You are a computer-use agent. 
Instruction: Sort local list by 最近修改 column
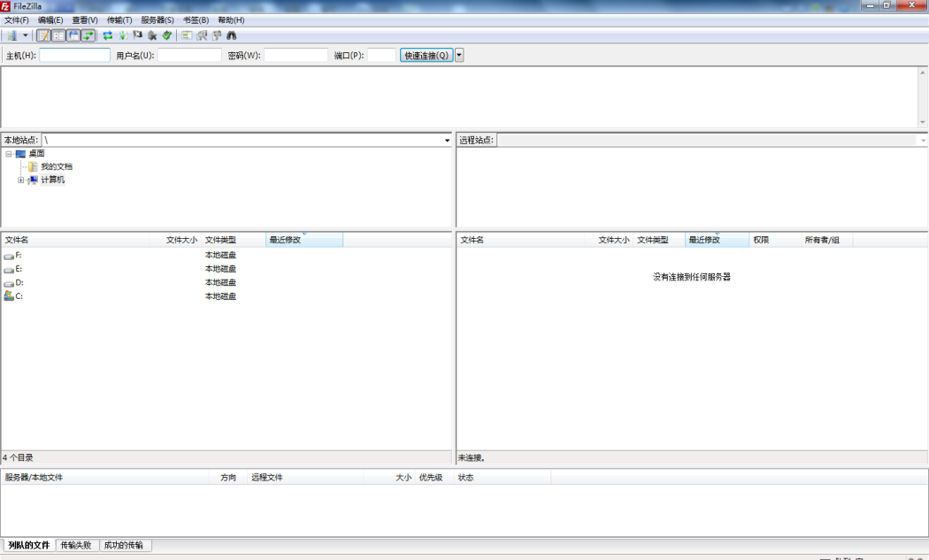click(304, 240)
